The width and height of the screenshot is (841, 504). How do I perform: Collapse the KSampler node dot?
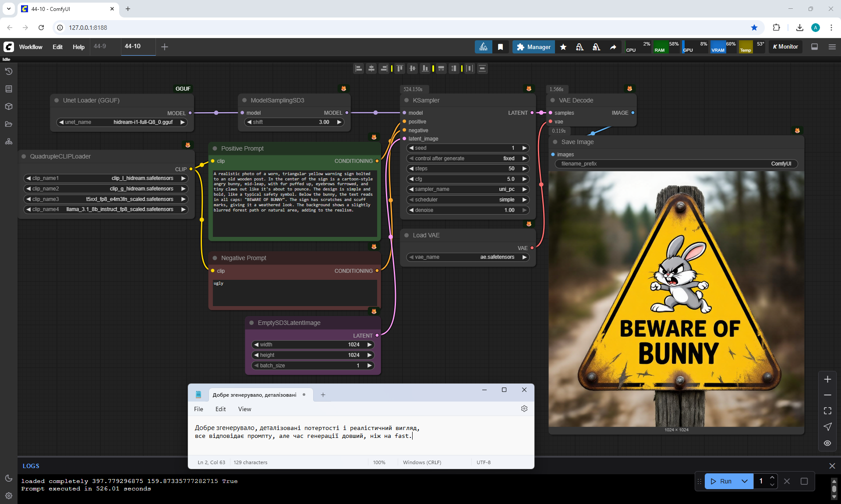[406, 100]
